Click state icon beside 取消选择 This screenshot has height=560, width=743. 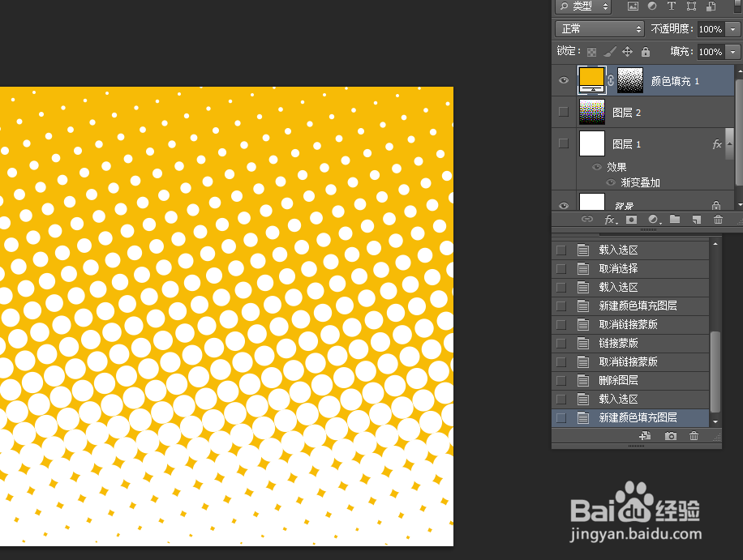coord(583,269)
